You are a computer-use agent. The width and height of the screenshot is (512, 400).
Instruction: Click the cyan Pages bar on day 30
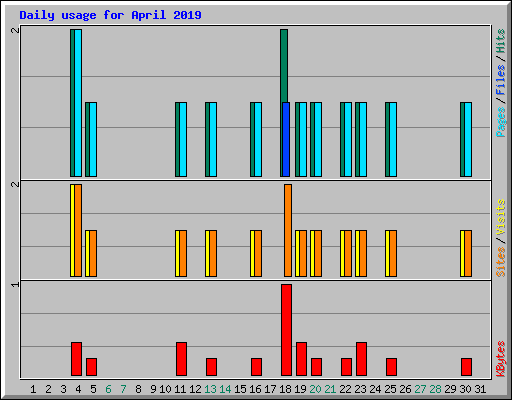tap(468, 139)
